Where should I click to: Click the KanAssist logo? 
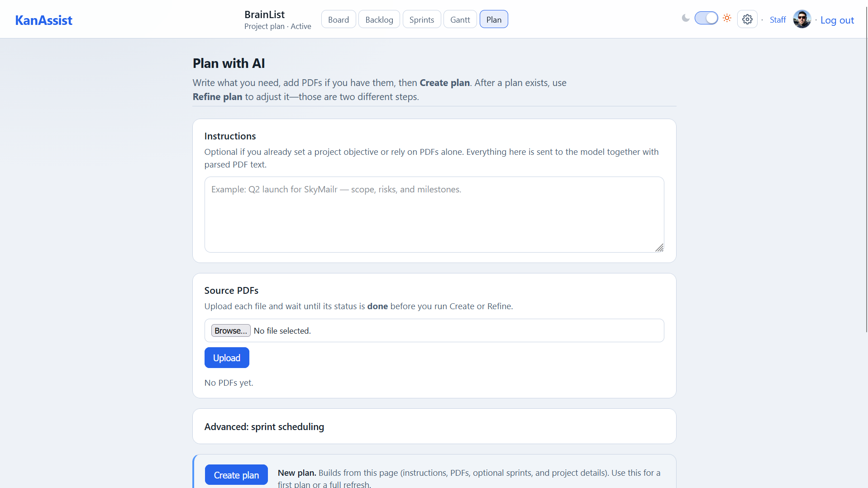tap(43, 20)
